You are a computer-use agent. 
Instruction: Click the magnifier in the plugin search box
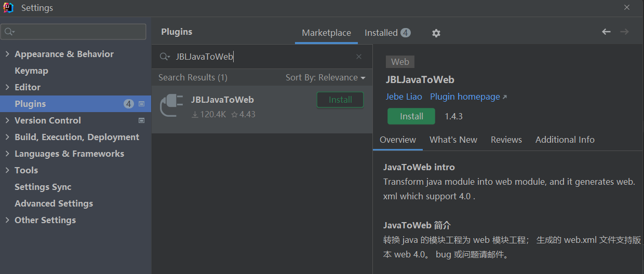click(x=165, y=57)
